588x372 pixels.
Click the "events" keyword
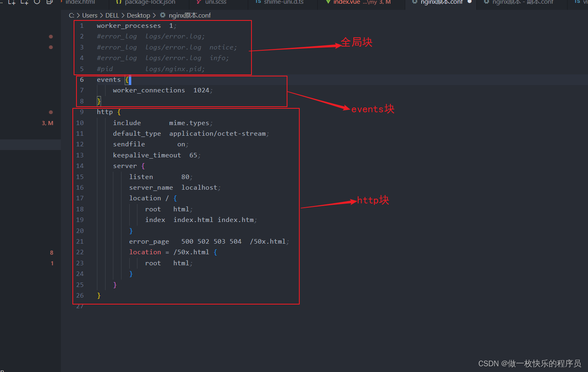click(109, 80)
